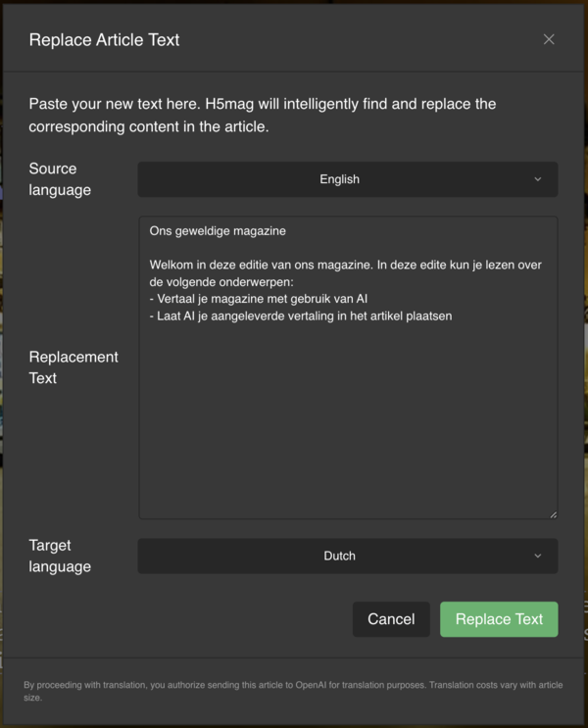Click the "Vertaal je magazine met gebruik van AI" line
This screenshot has width=588, height=728.
coord(259,298)
